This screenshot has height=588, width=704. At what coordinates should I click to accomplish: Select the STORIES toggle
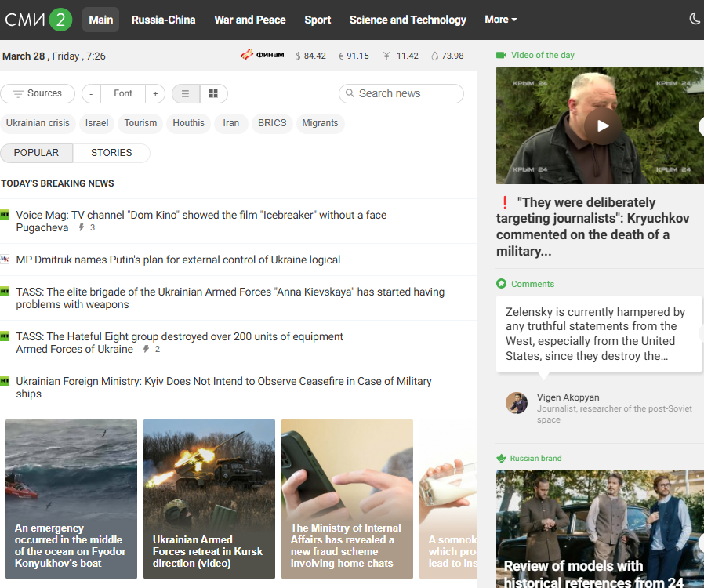pyautogui.click(x=111, y=153)
